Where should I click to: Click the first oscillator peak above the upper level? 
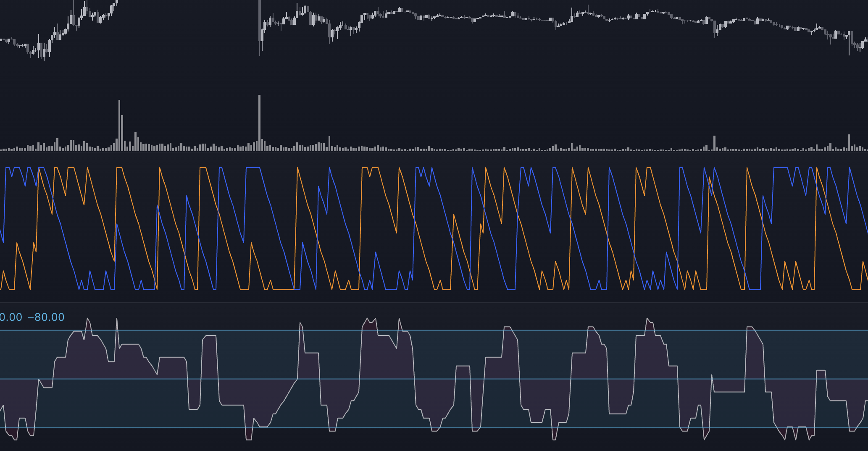point(88,319)
